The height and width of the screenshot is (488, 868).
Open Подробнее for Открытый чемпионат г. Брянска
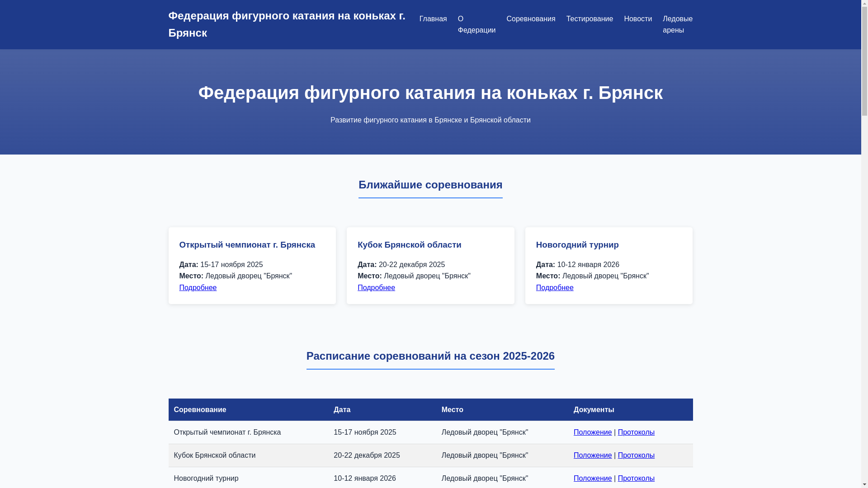[198, 288]
